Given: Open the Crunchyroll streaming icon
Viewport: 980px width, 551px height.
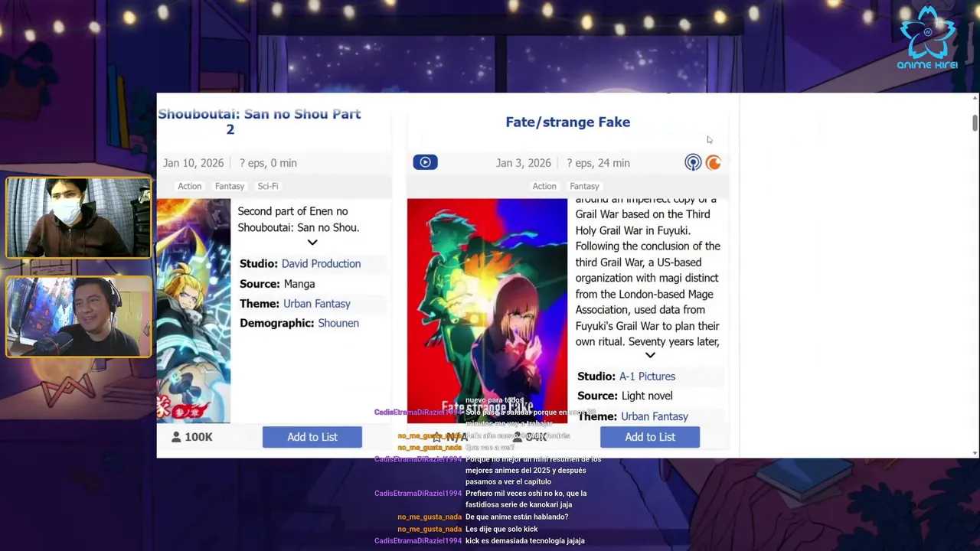Looking at the screenshot, I should 714,162.
